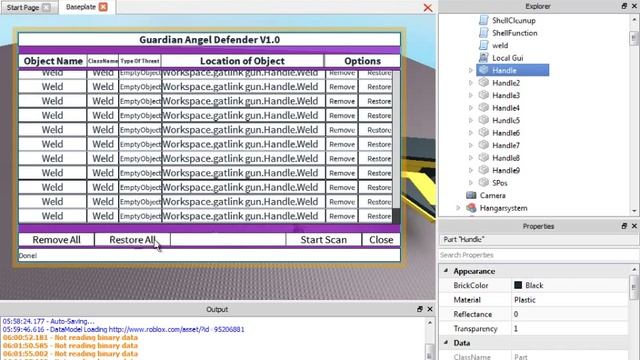Screen dimensions: 640x360
Task: Undock the Output panel
Action: point(420,309)
